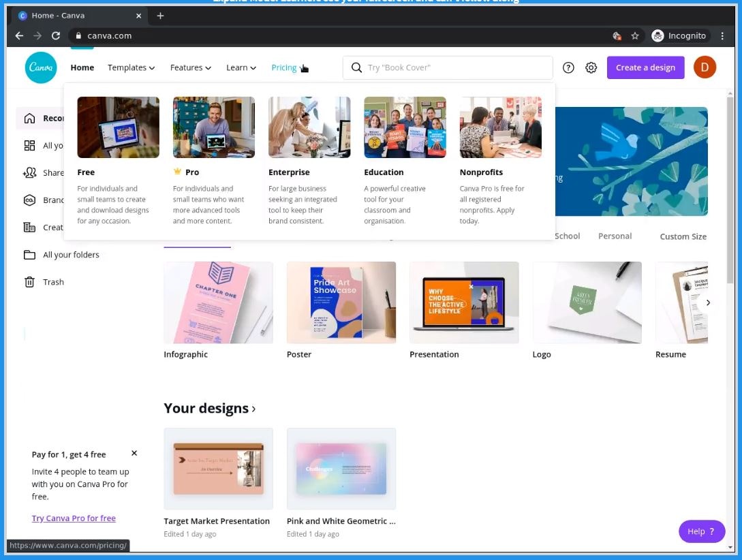Open the Pink and White Geometric design
742x560 pixels.
(x=341, y=469)
